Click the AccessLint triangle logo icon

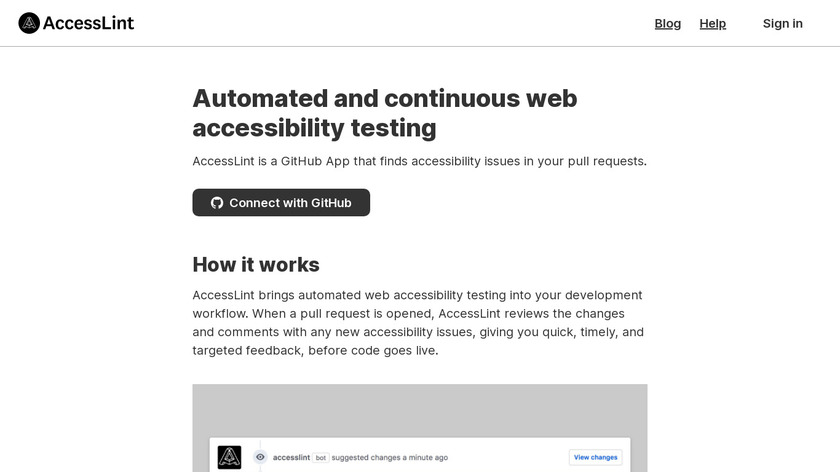click(29, 23)
